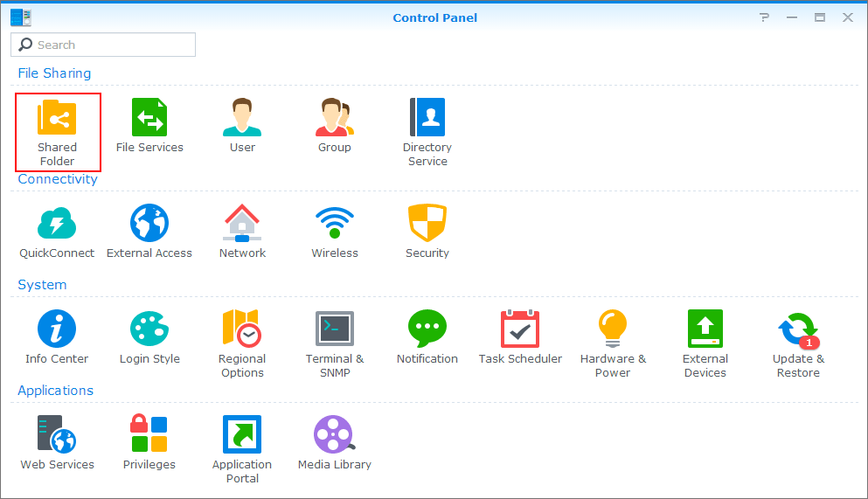
Task: Open Regional Options
Action: point(242,344)
